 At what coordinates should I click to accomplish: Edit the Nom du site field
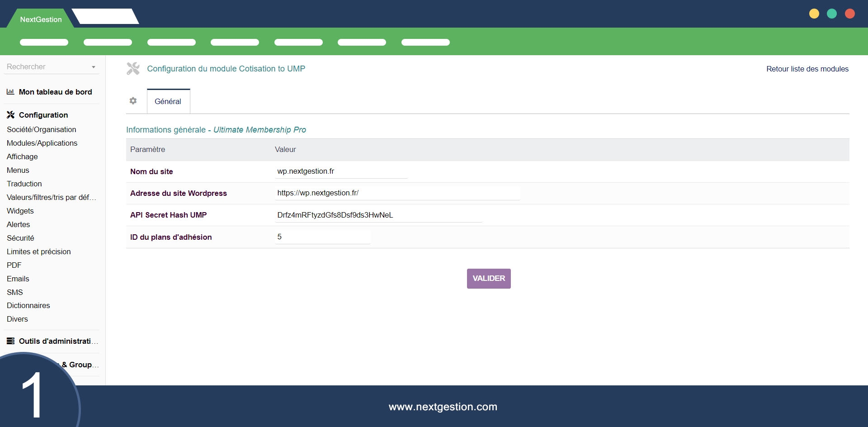pos(341,171)
